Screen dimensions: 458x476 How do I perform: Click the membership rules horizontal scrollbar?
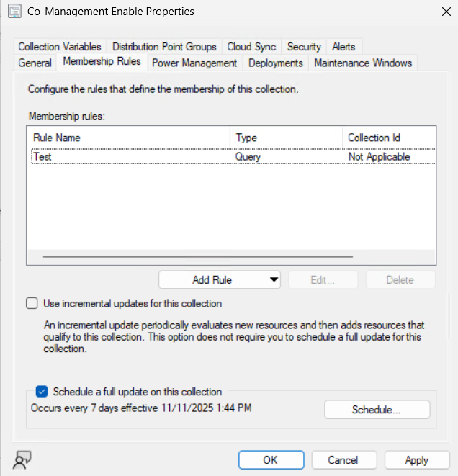point(197,256)
